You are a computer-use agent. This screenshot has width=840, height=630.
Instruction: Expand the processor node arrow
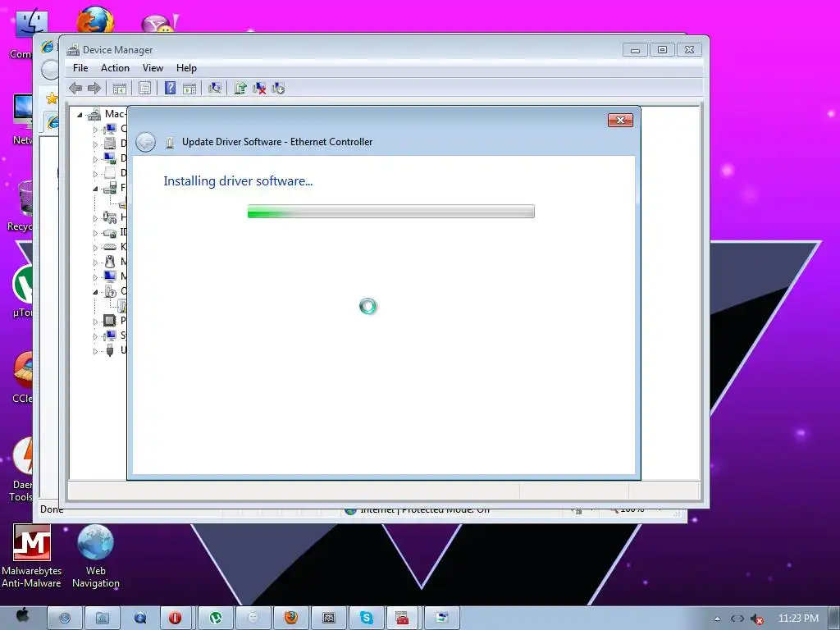point(95,322)
